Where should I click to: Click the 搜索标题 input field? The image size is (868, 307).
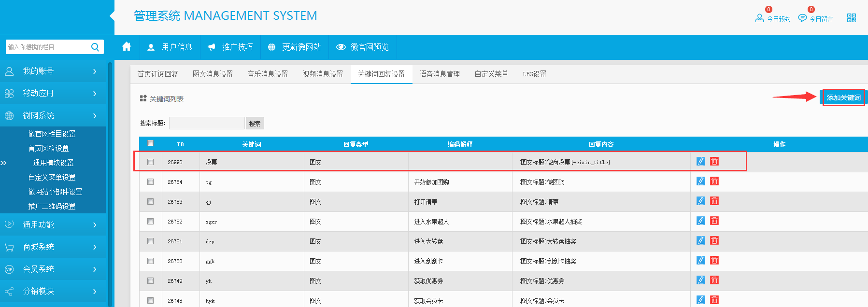tap(207, 124)
